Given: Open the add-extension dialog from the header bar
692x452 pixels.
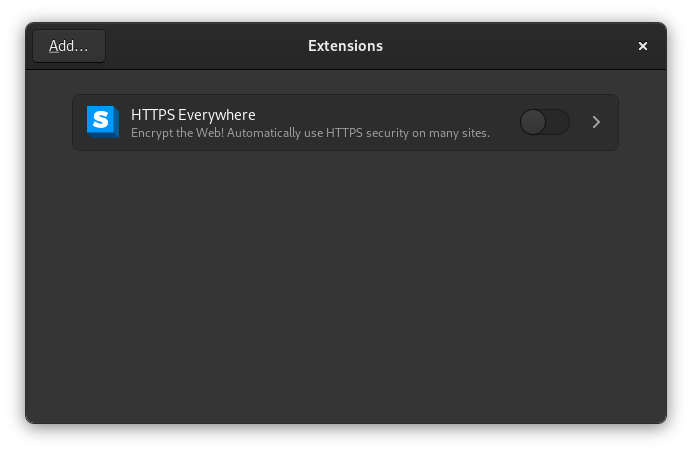Looking at the screenshot, I should (69, 46).
